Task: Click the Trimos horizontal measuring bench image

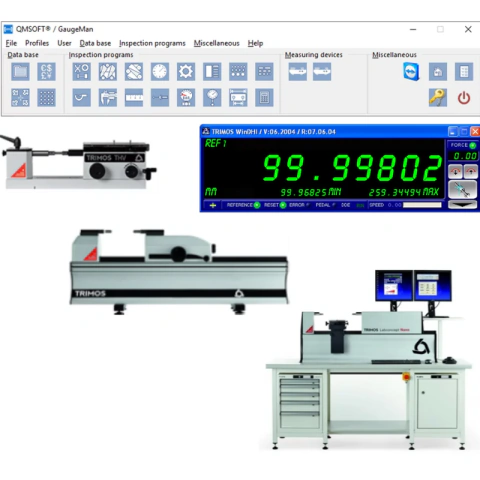Action: point(179,272)
